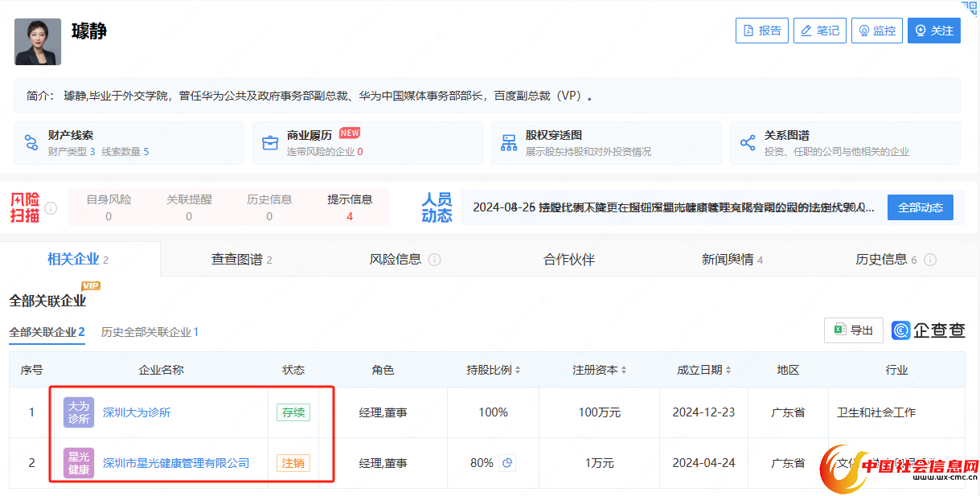
Task: Open the 新闻舆情 tab
Action: tap(732, 260)
